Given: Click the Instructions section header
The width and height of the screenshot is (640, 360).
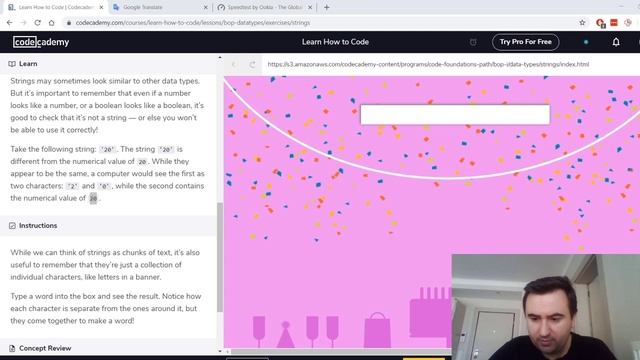Looking at the screenshot, I should coord(108,225).
